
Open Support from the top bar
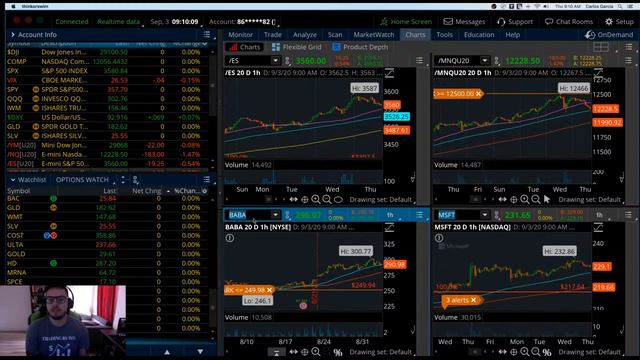click(515, 22)
